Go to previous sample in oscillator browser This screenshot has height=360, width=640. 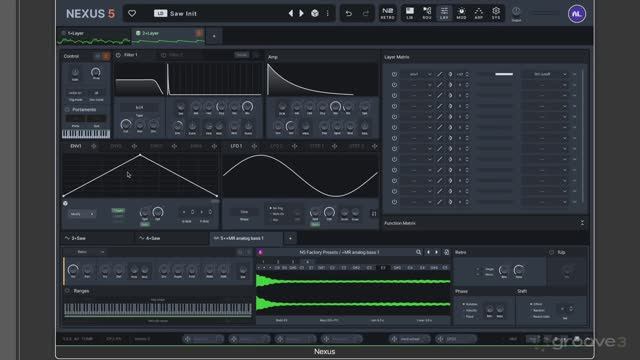click(x=428, y=252)
